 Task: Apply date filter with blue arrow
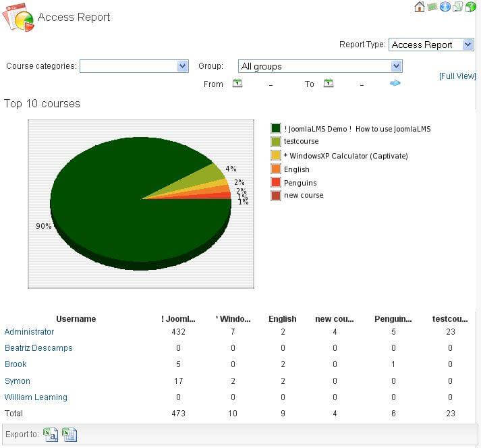(x=395, y=83)
